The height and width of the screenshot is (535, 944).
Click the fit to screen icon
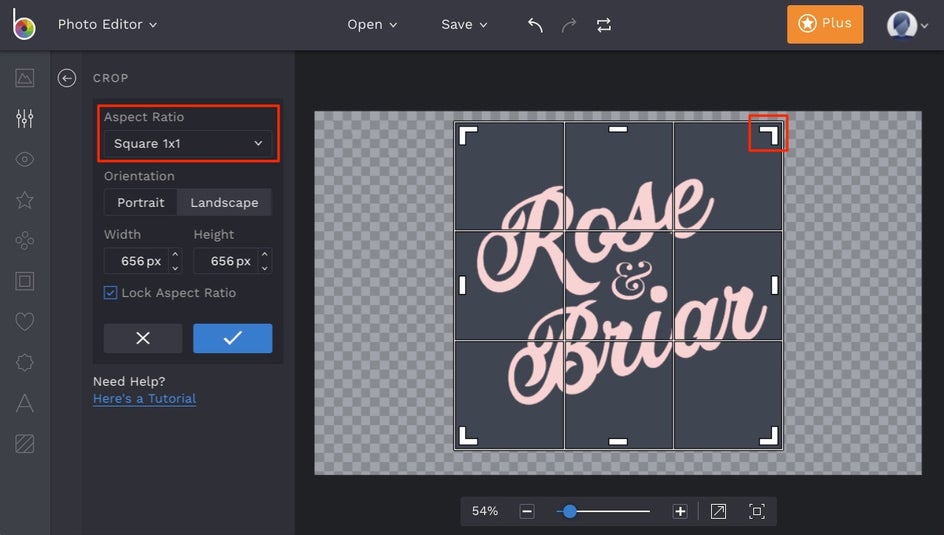[757, 511]
